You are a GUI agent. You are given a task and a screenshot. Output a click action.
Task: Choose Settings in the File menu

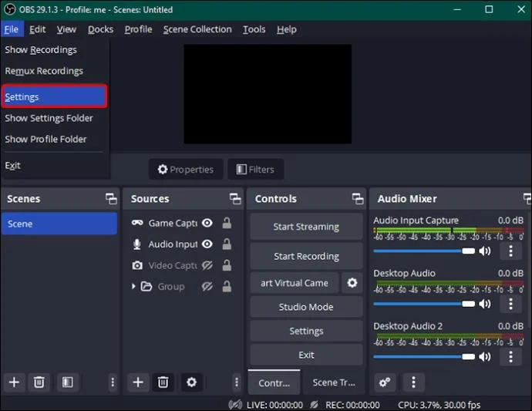click(x=54, y=97)
